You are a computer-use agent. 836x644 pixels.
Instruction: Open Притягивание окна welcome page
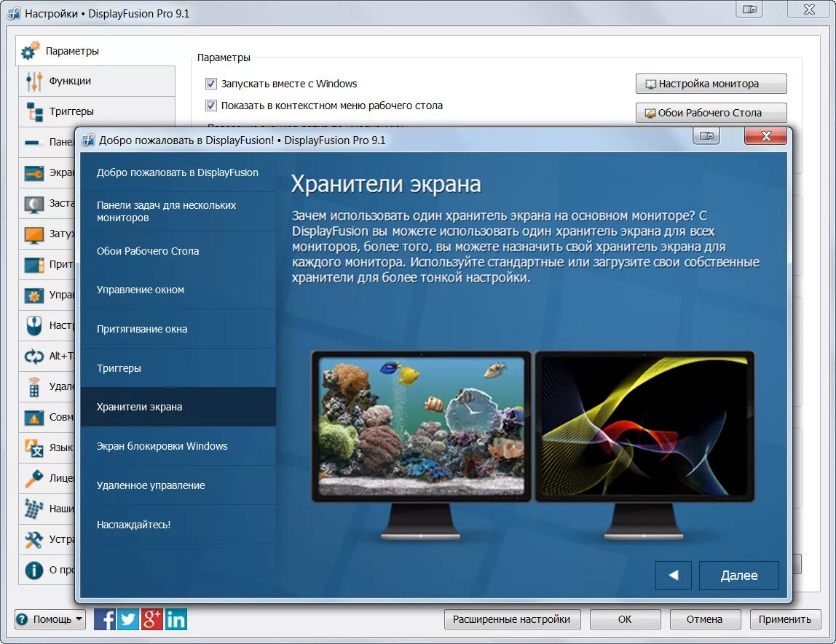178,329
